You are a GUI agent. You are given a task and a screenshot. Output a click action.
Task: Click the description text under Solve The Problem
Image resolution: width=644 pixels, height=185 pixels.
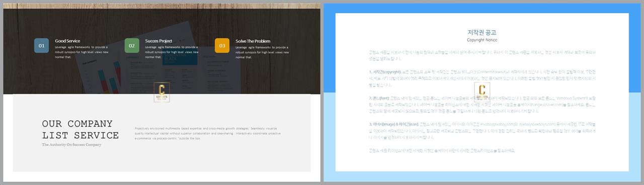click(262, 52)
